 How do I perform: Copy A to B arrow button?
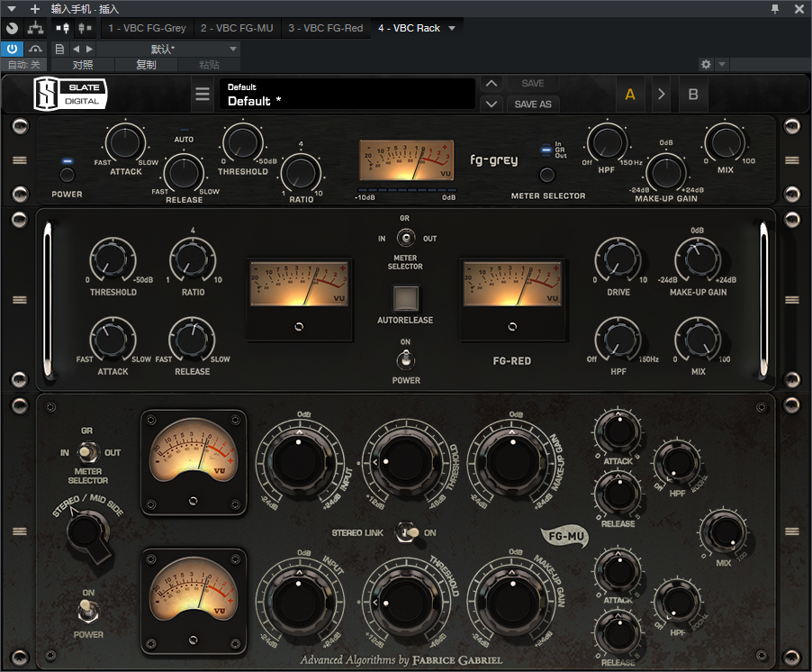pos(662,95)
